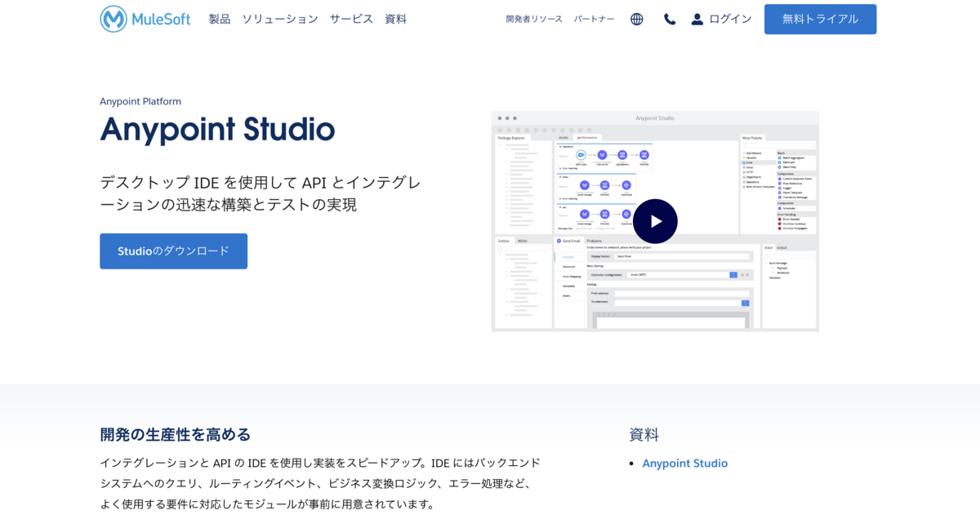
Task: Click the Scheduler component icon in the palette
Action: coord(779,208)
